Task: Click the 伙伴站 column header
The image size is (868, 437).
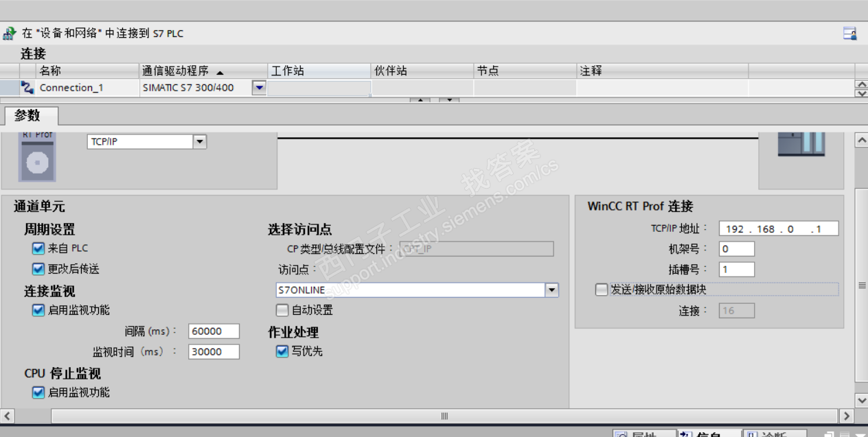Action: point(422,71)
